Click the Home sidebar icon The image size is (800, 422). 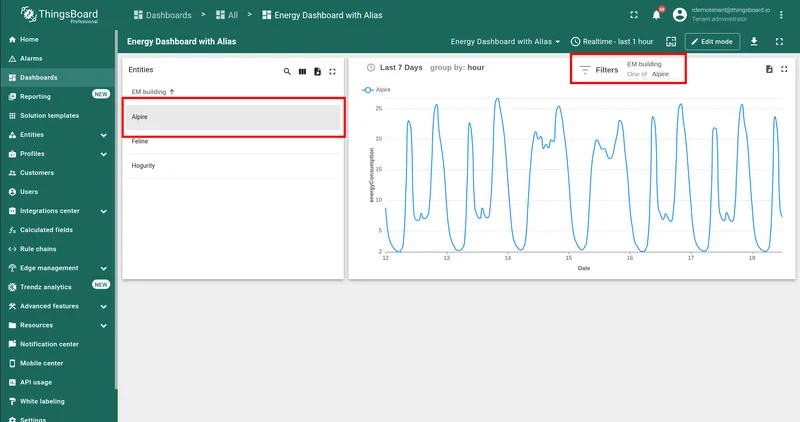[12, 39]
